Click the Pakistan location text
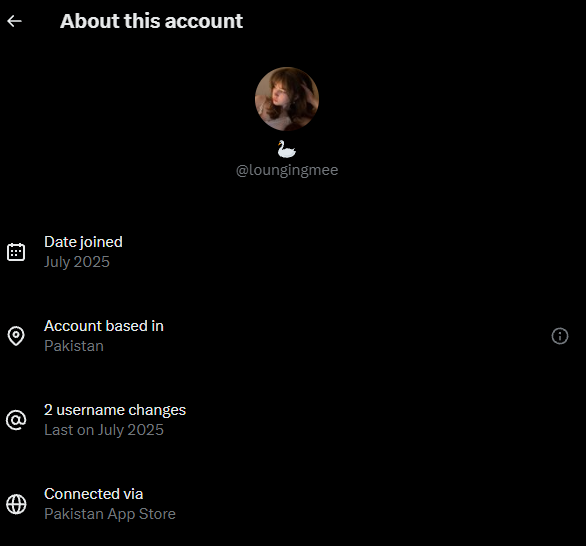This screenshot has height=546, width=586. (74, 346)
